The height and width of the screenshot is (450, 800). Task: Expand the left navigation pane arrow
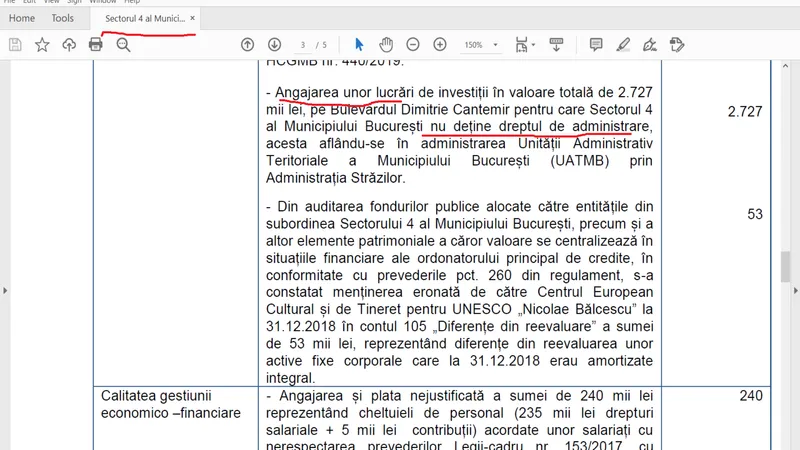coord(5,290)
